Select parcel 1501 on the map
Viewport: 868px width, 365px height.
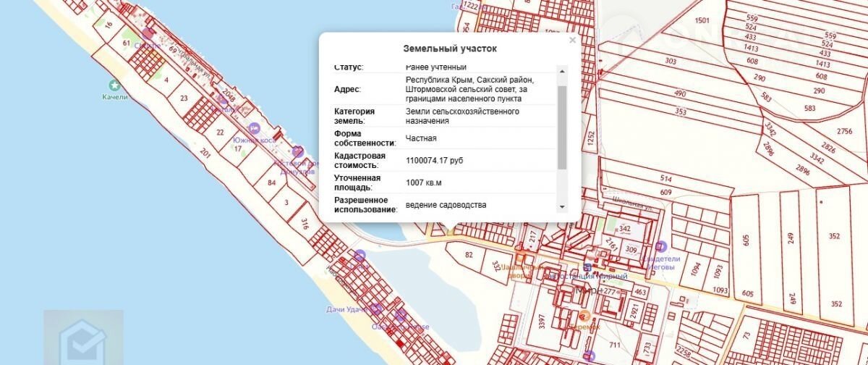pos(702,20)
